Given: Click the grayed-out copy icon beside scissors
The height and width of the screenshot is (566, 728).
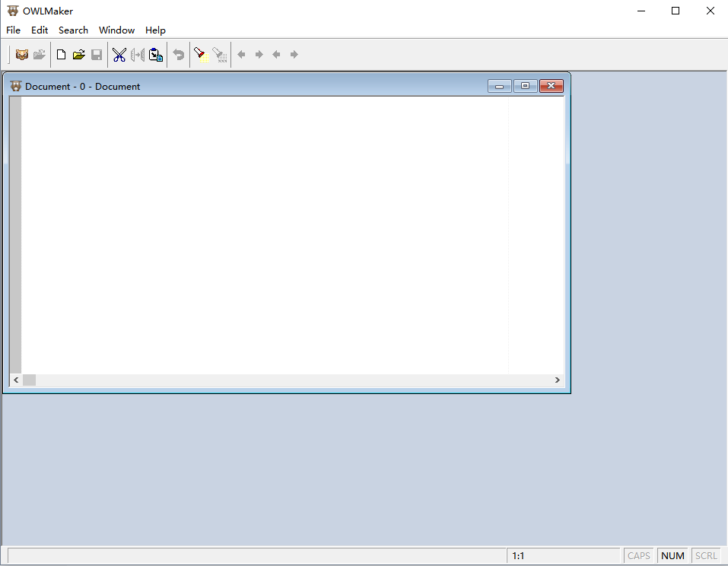Looking at the screenshot, I should point(138,55).
